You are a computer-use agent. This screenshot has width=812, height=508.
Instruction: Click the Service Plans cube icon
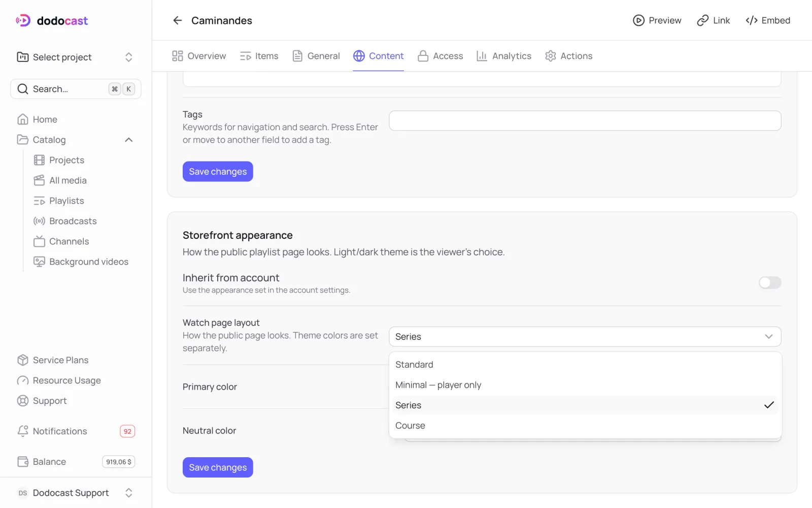tap(23, 360)
